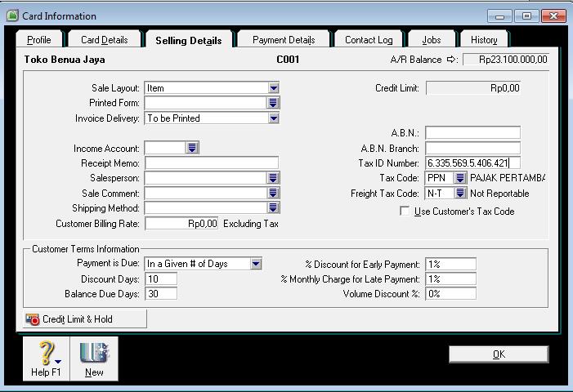Click the Discount Days field

(x=161, y=278)
